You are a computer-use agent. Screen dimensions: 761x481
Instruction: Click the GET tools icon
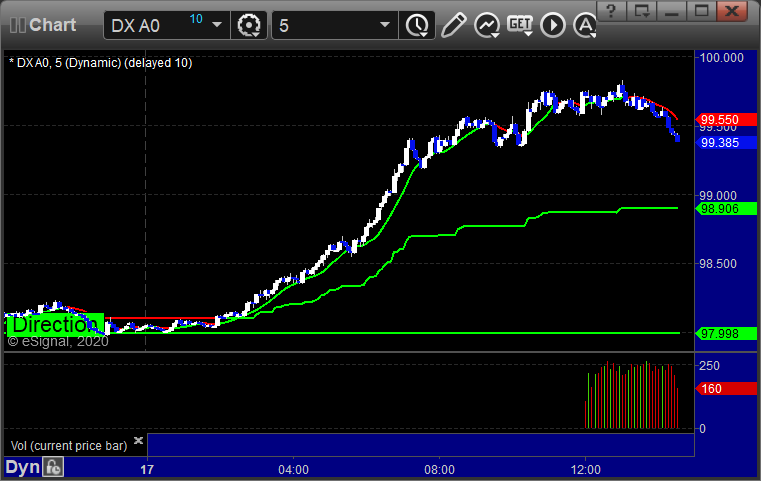click(520, 25)
